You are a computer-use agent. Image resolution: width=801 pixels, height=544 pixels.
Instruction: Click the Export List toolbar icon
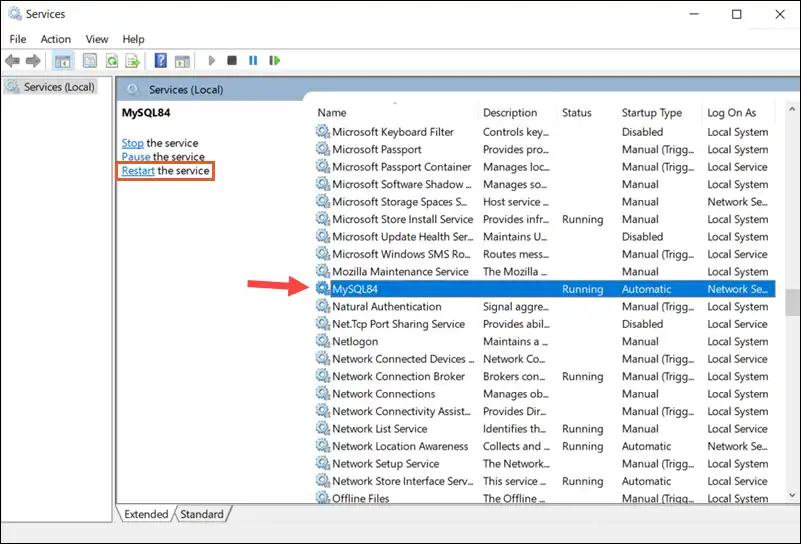click(132, 61)
